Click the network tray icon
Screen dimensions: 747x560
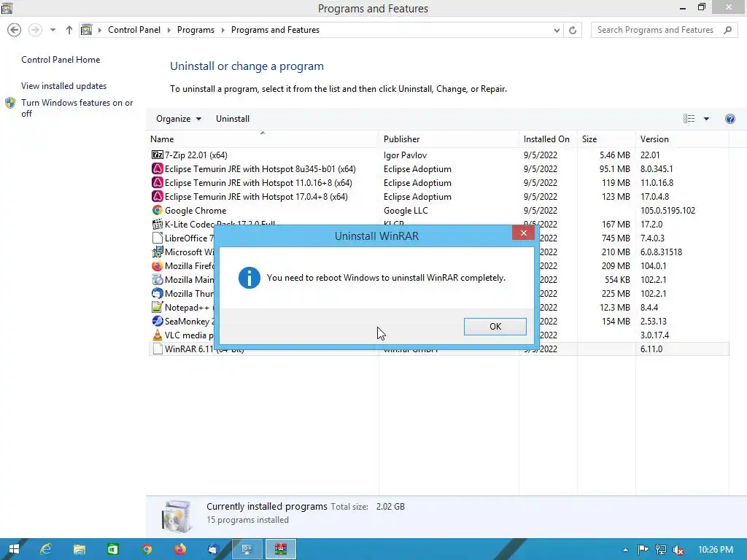click(661, 550)
